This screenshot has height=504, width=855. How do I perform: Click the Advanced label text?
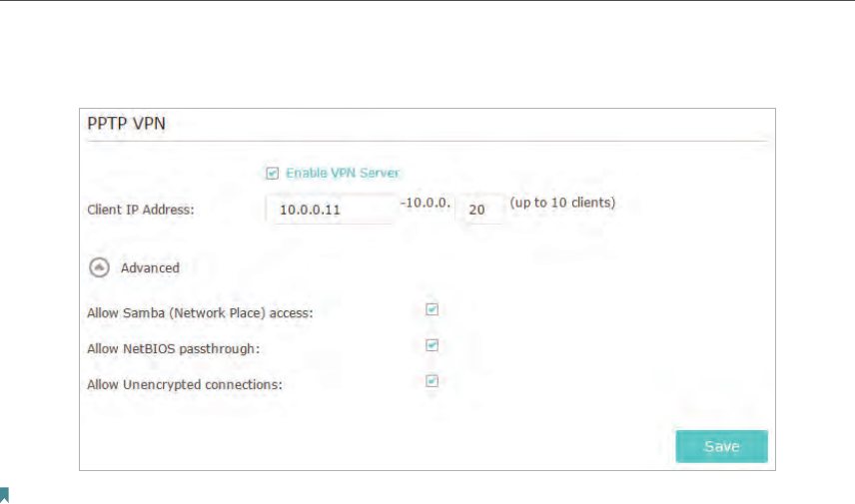(150, 267)
